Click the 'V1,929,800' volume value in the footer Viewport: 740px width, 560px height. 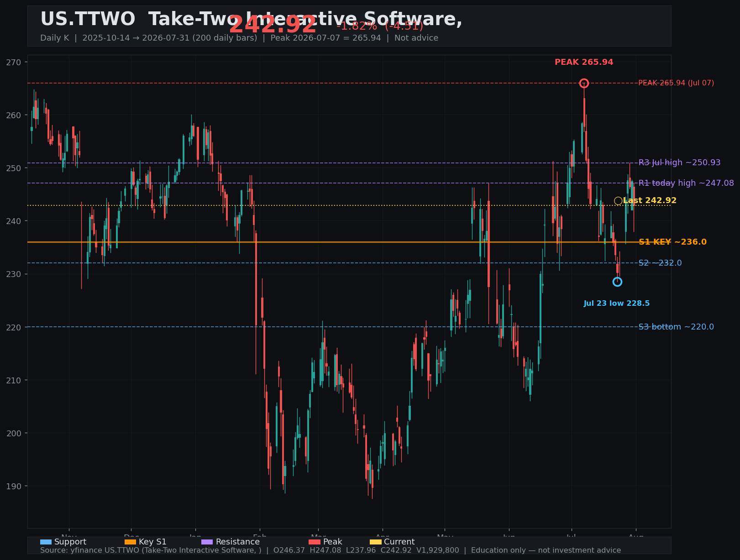pyautogui.click(x=438, y=550)
